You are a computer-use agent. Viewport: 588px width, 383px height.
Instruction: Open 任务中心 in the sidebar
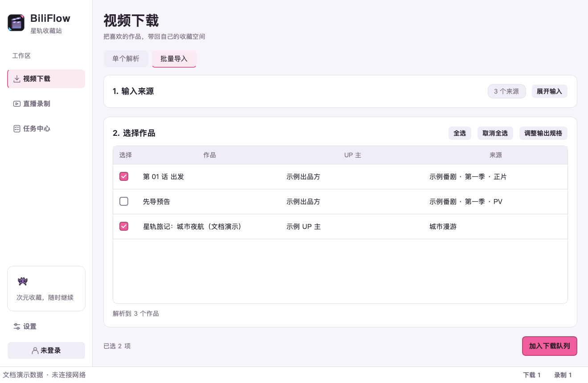(x=46, y=129)
